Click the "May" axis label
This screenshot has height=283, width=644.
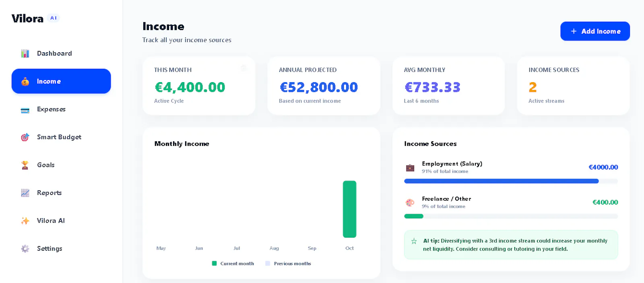(x=161, y=248)
